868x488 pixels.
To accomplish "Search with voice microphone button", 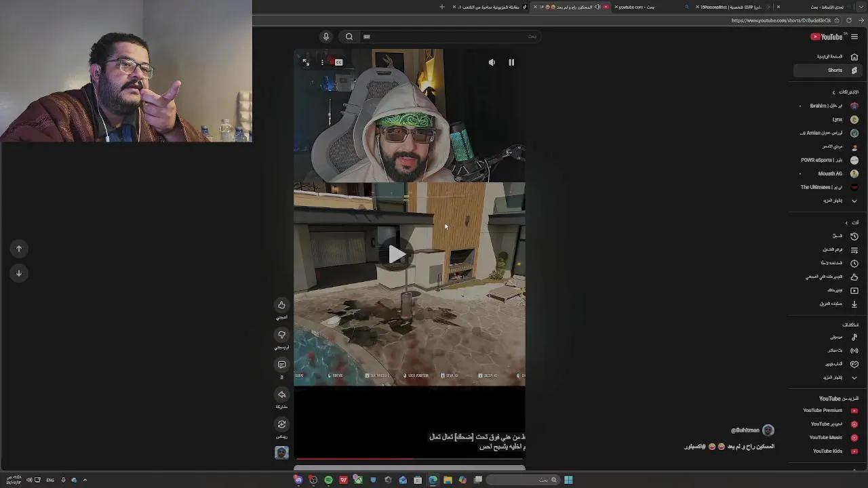I will (326, 37).
